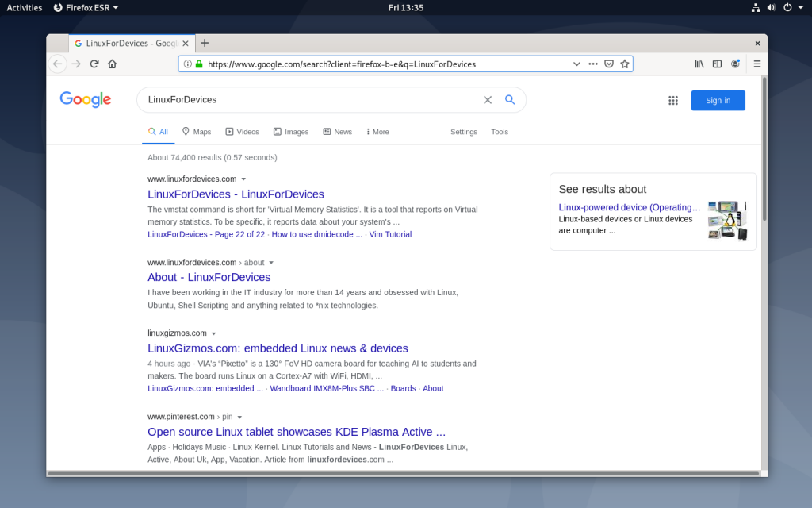Toggle the sidebar view icon
Screen dimensions: 812x508
[x=717, y=63]
